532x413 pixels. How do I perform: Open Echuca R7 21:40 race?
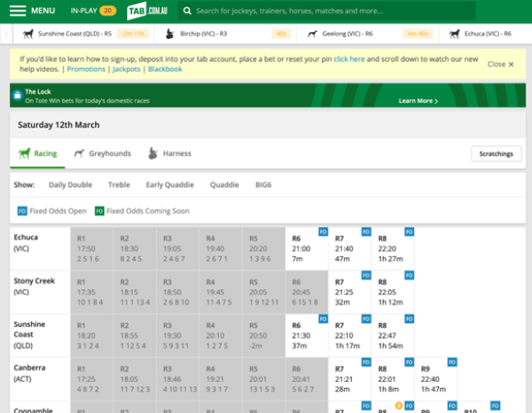click(x=350, y=248)
